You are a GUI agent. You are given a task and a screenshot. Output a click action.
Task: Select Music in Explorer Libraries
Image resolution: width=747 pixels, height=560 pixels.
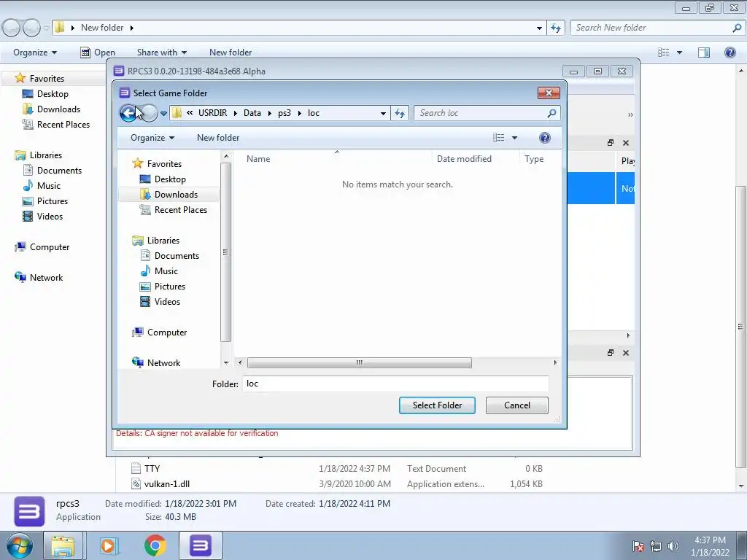[x=49, y=186]
